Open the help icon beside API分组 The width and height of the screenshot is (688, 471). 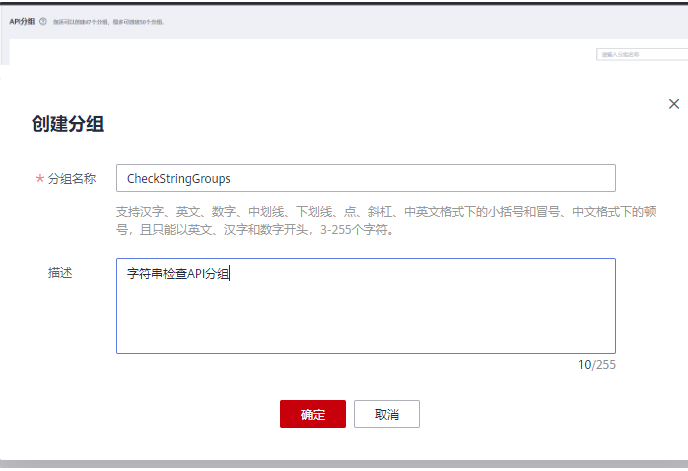pyautogui.click(x=43, y=21)
